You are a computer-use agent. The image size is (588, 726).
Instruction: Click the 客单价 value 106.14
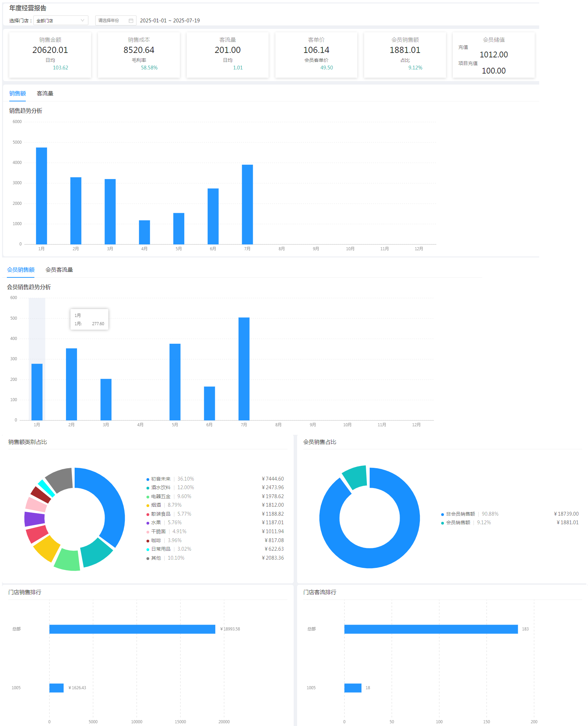[316, 50]
